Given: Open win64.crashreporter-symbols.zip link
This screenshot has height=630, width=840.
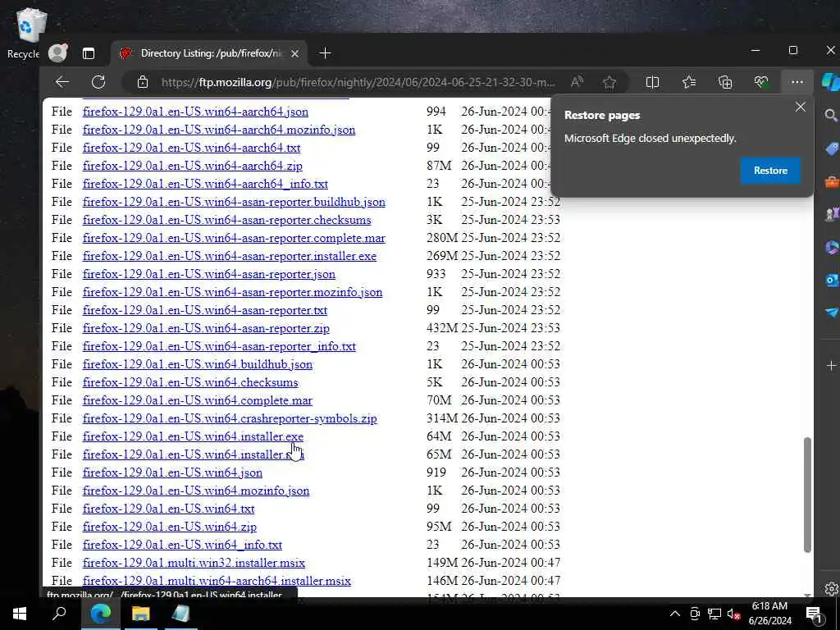Looking at the screenshot, I should pyautogui.click(x=230, y=418).
